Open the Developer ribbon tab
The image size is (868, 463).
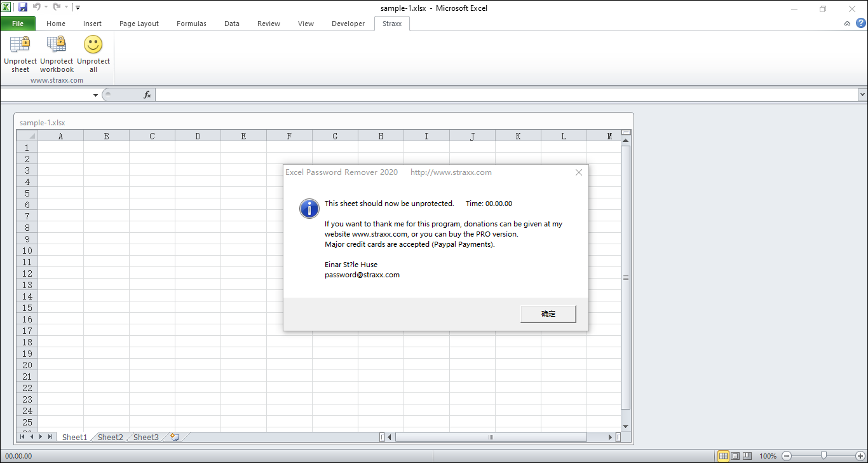[348, 24]
